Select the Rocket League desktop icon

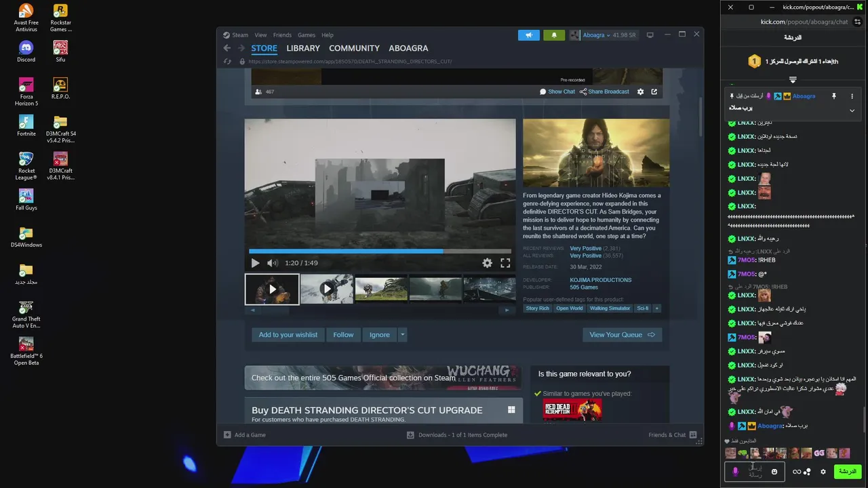click(26, 166)
